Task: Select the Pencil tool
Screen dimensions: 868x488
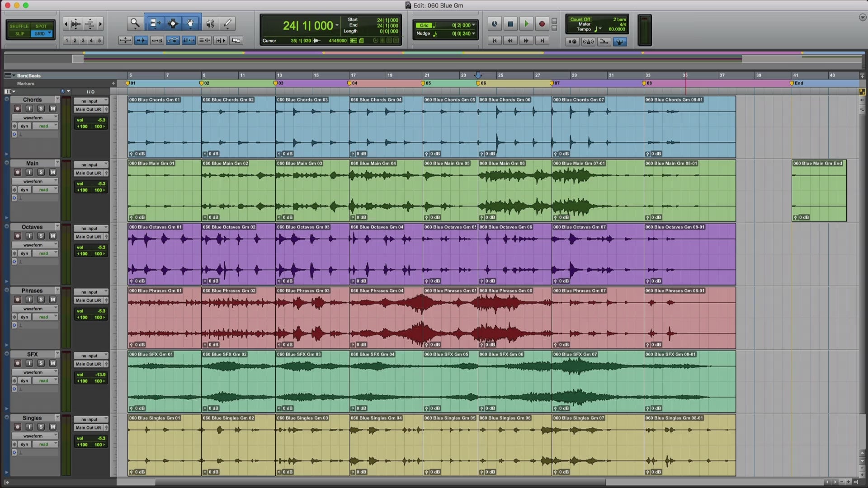Action: tap(227, 23)
